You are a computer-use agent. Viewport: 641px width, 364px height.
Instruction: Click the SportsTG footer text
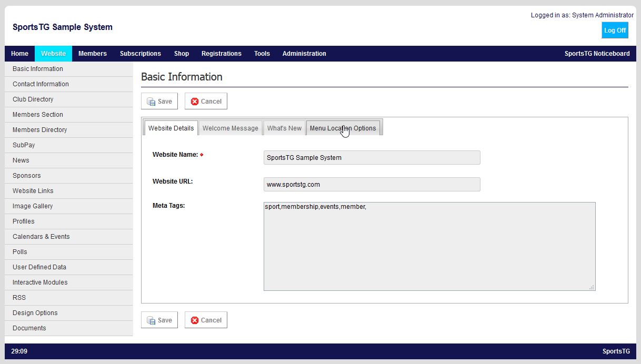tap(616, 351)
